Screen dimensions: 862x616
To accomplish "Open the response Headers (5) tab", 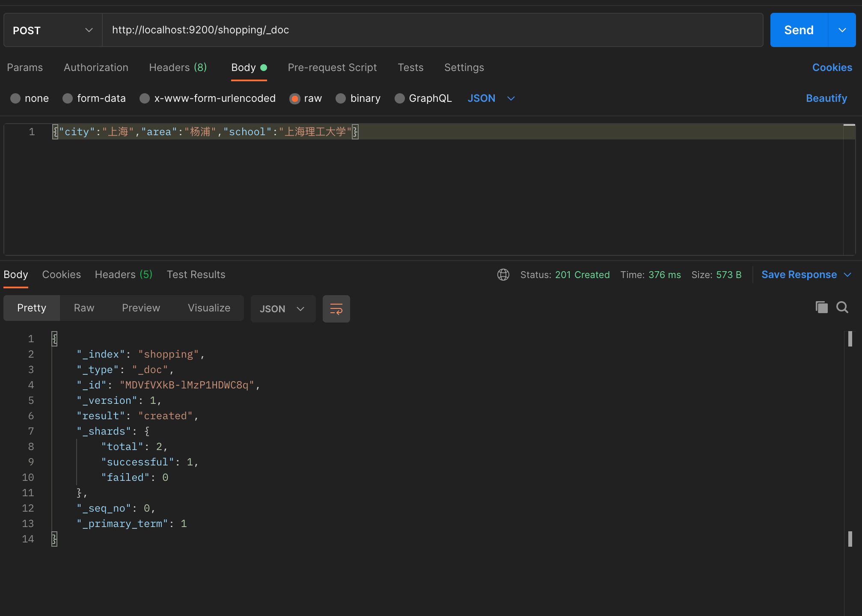I will click(124, 275).
